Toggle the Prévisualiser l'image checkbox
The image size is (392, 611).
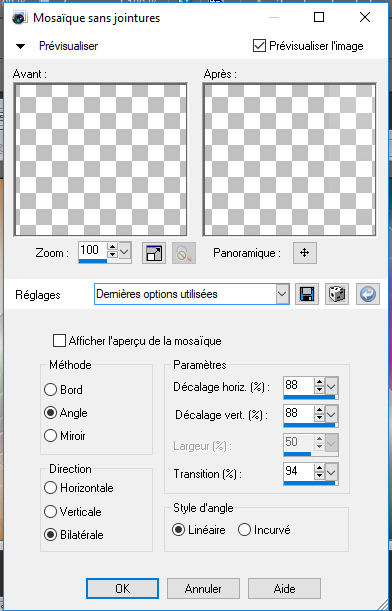pos(259,46)
